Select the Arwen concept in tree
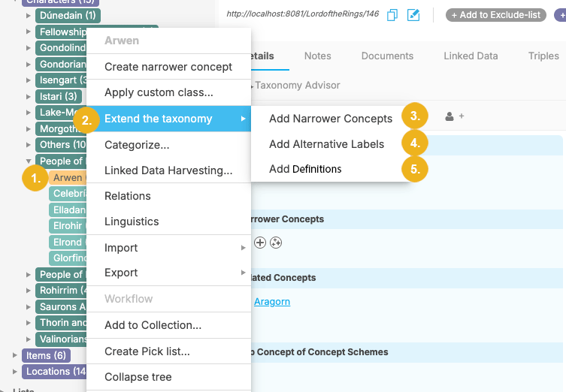 tap(68, 177)
